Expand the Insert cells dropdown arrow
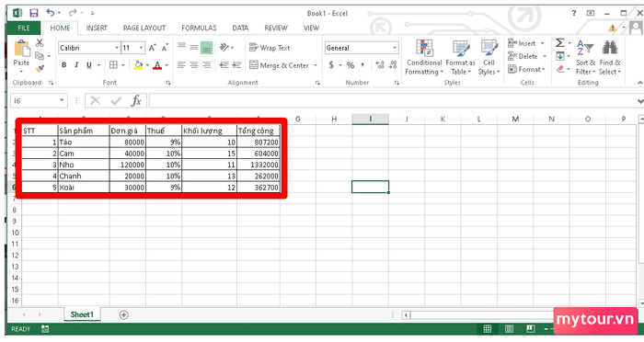Image resolution: width=644 pixels, height=342 pixels. (x=542, y=43)
